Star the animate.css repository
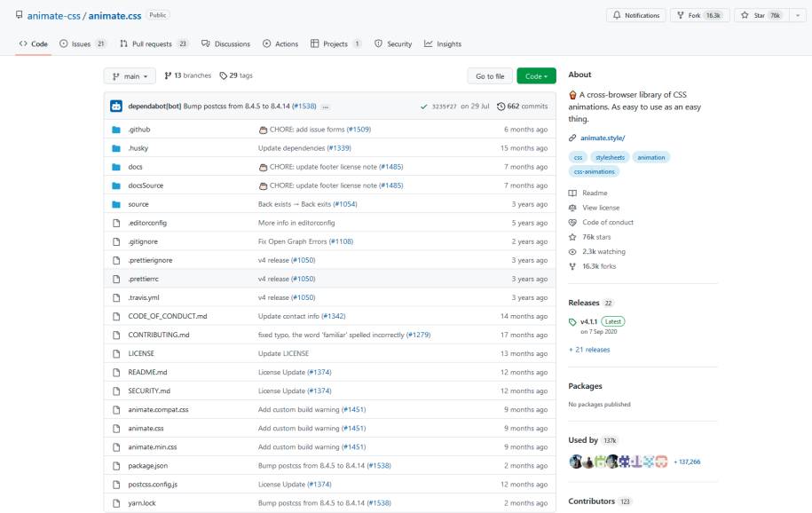 click(761, 16)
